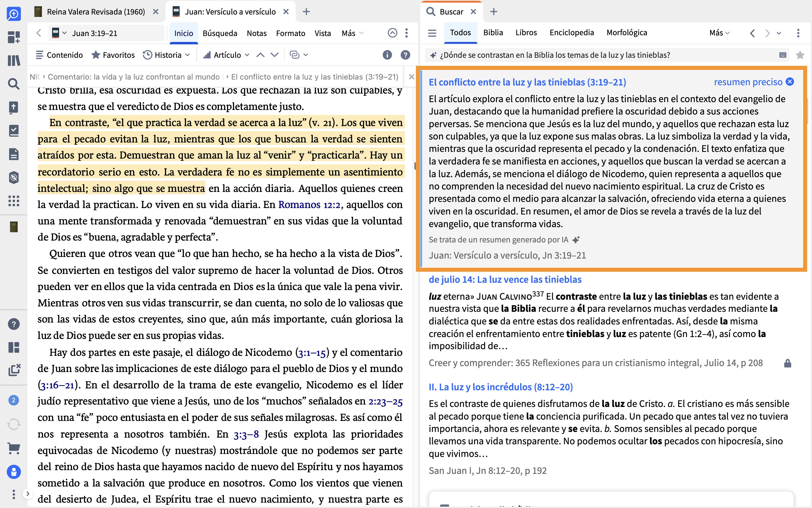Click the sidebar magnifier Search icon
Viewport: 812px width, 508px height.
coord(14,84)
